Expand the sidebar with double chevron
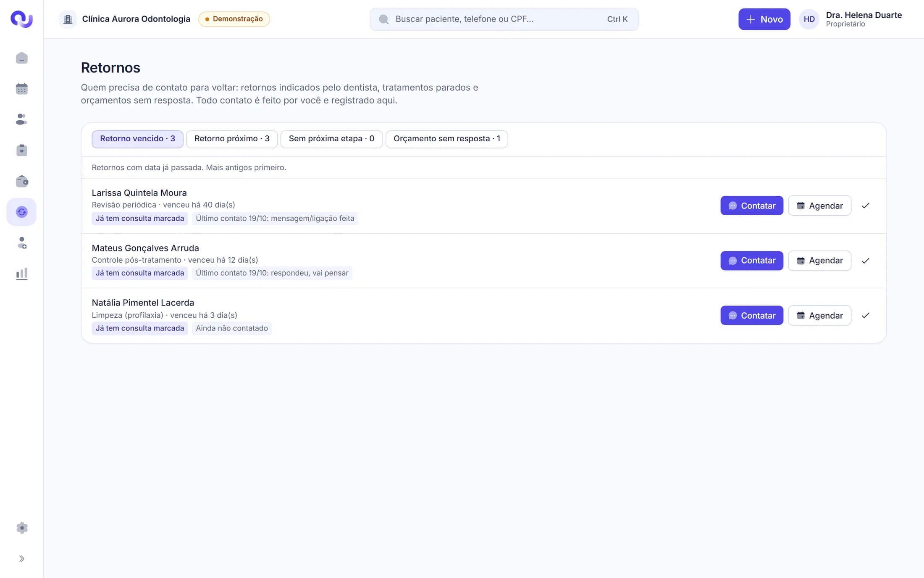The height and width of the screenshot is (578, 924). click(x=21, y=559)
